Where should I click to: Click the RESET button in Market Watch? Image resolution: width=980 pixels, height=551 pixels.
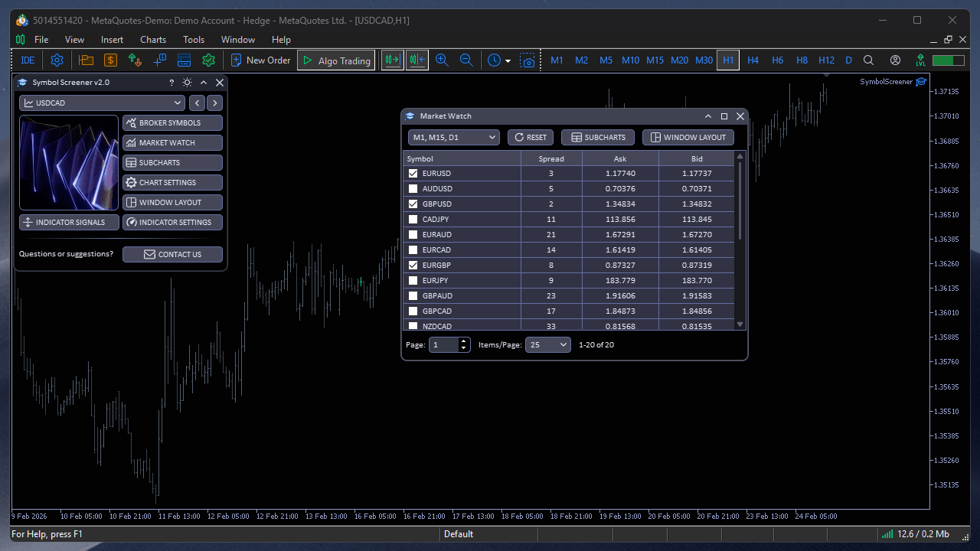tap(530, 137)
